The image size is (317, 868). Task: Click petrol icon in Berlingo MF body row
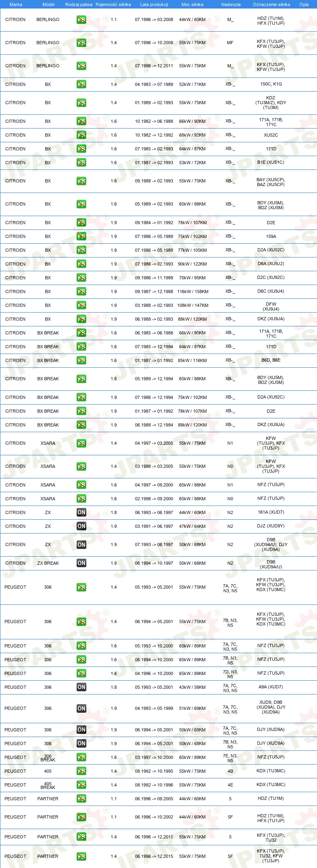click(81, 43)
